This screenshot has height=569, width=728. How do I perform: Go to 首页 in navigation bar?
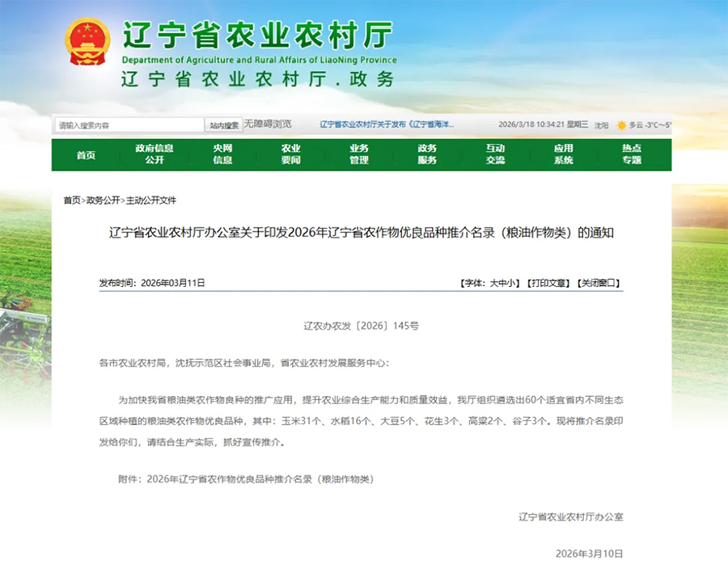(86, 154)
